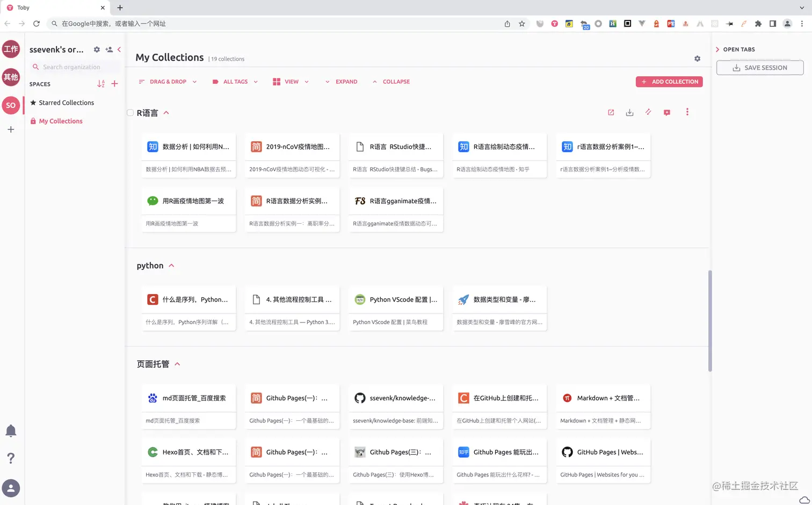Switch to the 其他 organization avatar
812x505 pixels.
tap(11, 77)
